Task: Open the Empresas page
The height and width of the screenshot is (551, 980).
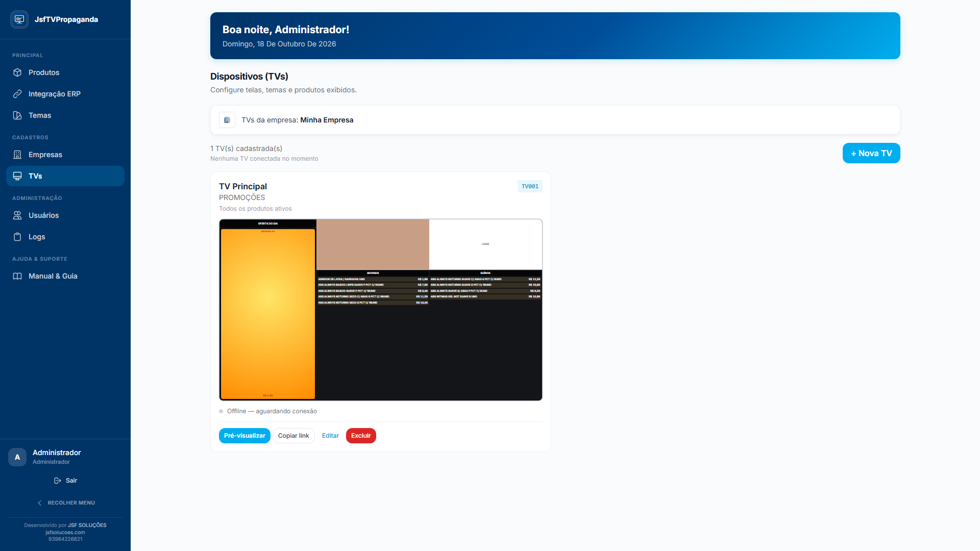Action: tap(65, 155)
